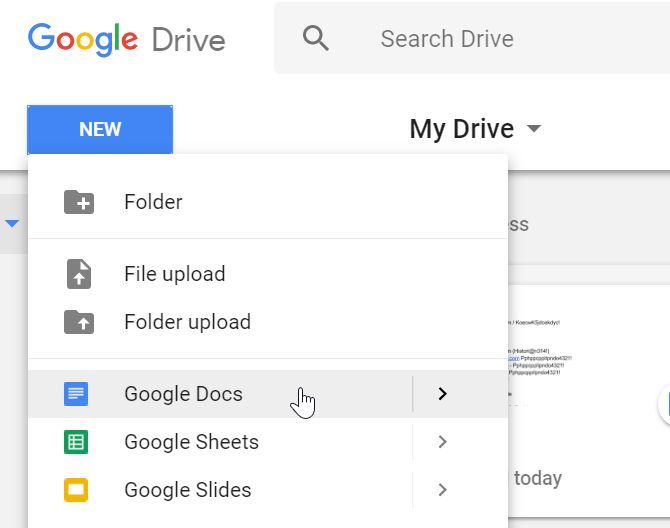The width and height of the screenshot is (670, 528).
Task: Expand the Google Slides submenu arrow
Action: coord(442,490)
